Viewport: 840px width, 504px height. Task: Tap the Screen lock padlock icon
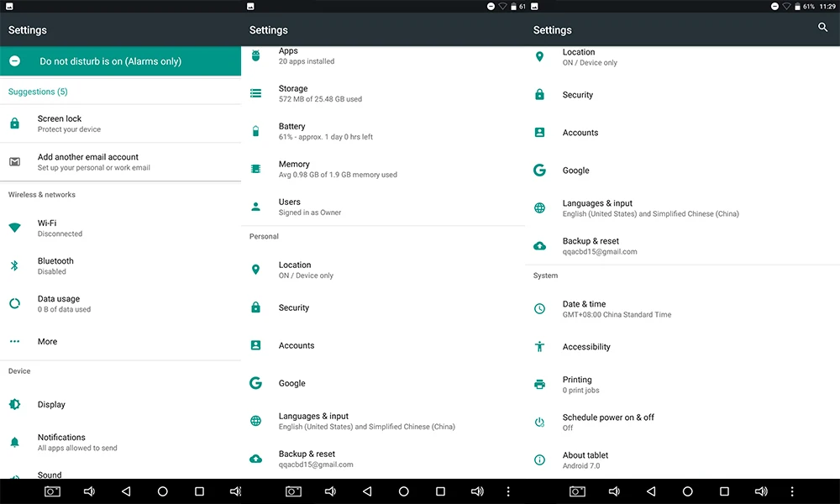[15, 123]
